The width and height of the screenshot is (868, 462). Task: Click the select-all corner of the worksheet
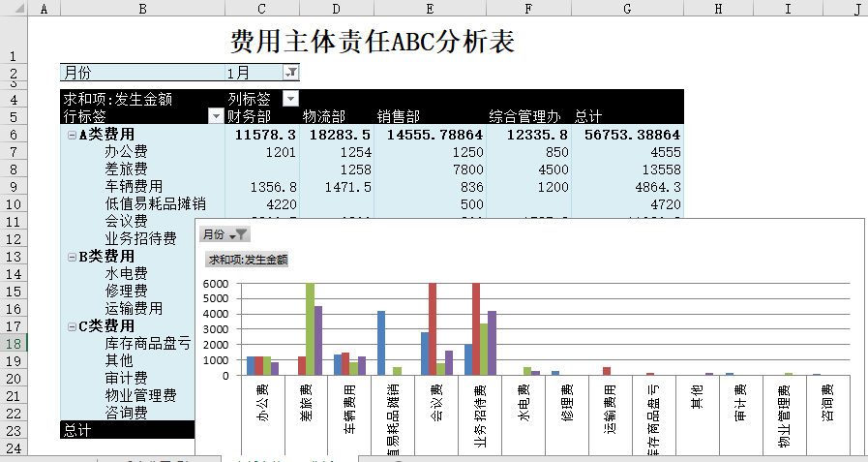pyautogui.click(x=14, y=9)
